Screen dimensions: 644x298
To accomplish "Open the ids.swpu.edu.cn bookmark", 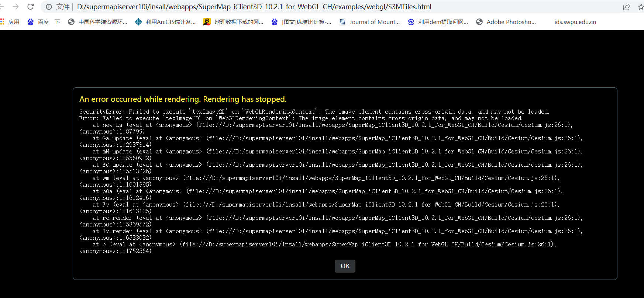I will 575,22.
